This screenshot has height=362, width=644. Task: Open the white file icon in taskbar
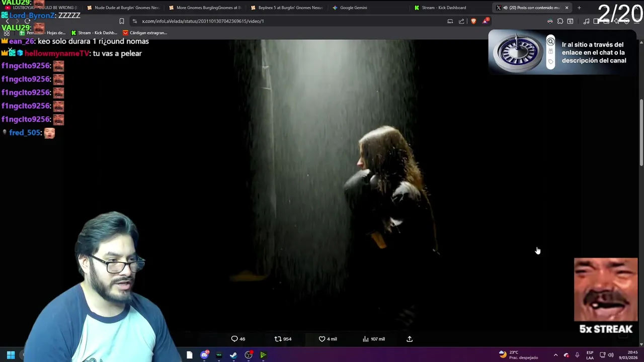189,355
